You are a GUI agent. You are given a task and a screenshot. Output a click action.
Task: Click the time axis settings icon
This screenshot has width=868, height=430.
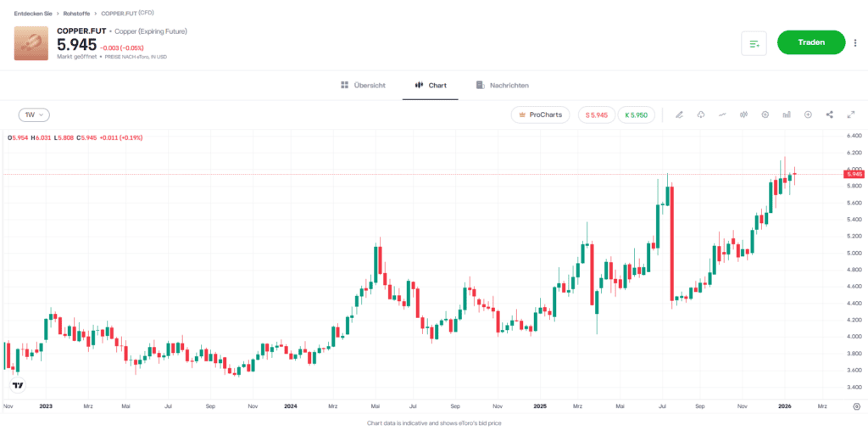[x=856, y=407]
